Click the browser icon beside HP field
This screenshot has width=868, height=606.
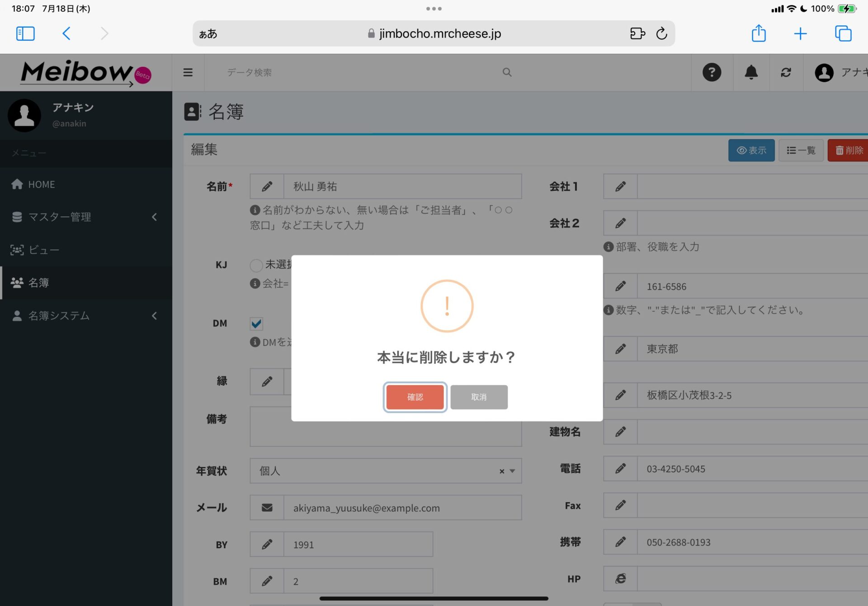(x=620, y=578)
